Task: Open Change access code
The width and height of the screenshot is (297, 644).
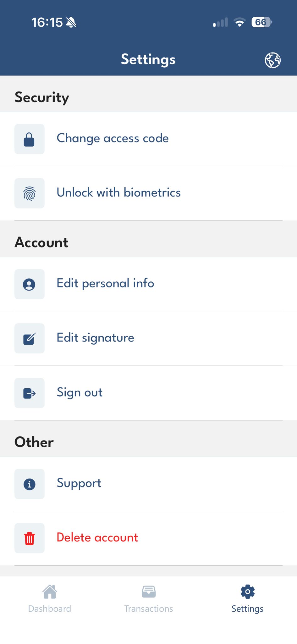Action: (x=113, y=139)
